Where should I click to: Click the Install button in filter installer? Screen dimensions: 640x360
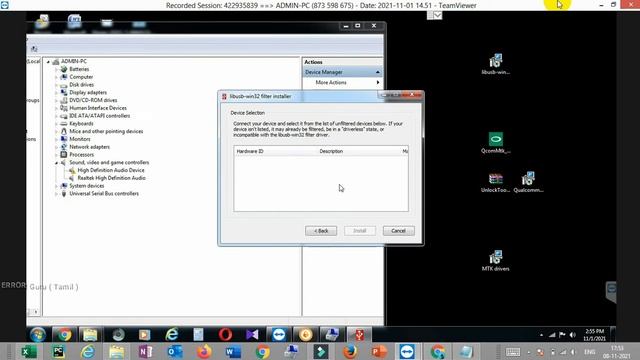360,231
